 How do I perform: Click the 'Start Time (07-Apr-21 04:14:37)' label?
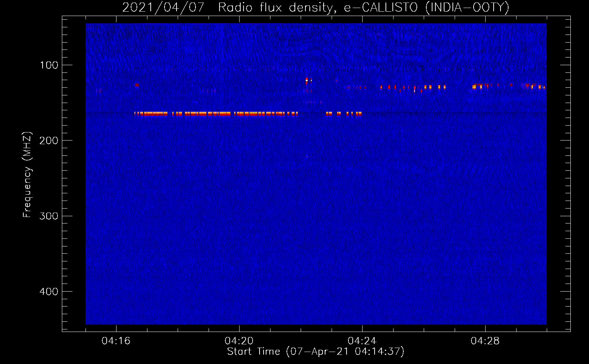[316, 352]
